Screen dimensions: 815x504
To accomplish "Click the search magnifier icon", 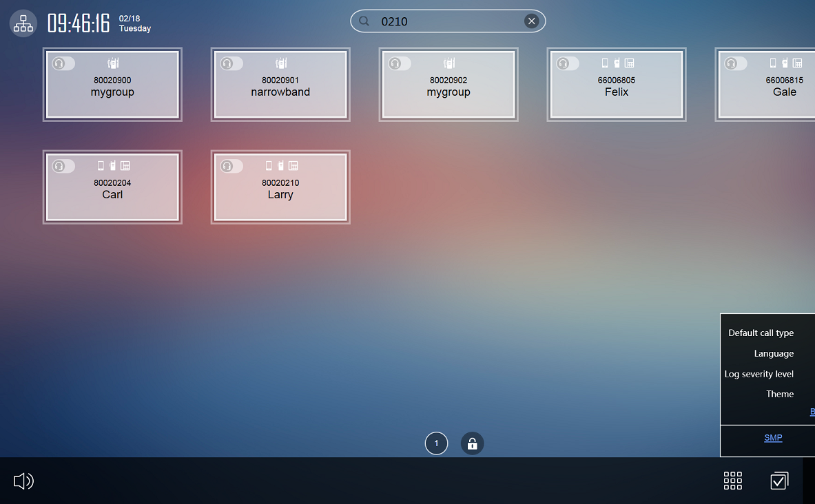I will coord(364,21).
